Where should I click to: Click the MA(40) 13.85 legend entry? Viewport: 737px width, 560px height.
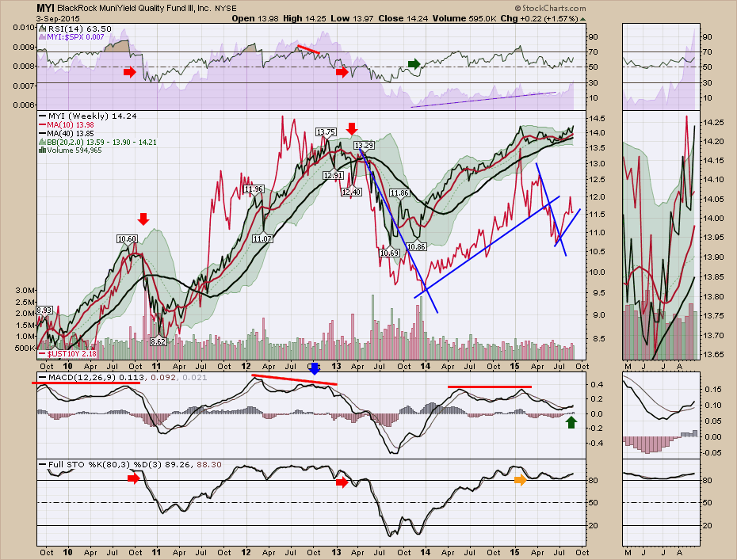coord(67,133)
